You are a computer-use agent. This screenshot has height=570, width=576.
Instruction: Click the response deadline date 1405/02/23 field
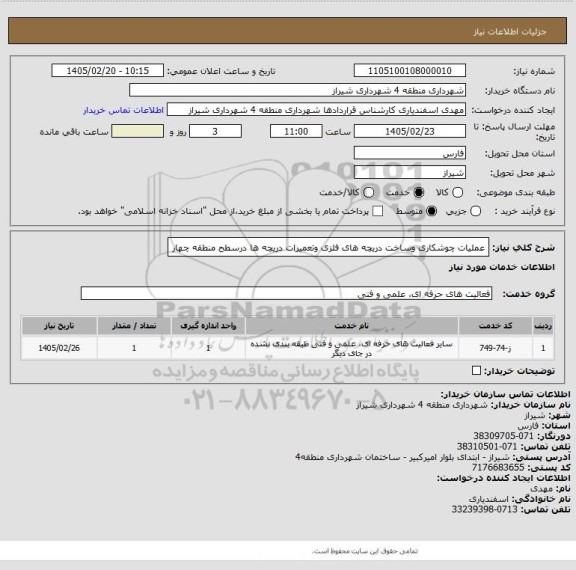410,131
